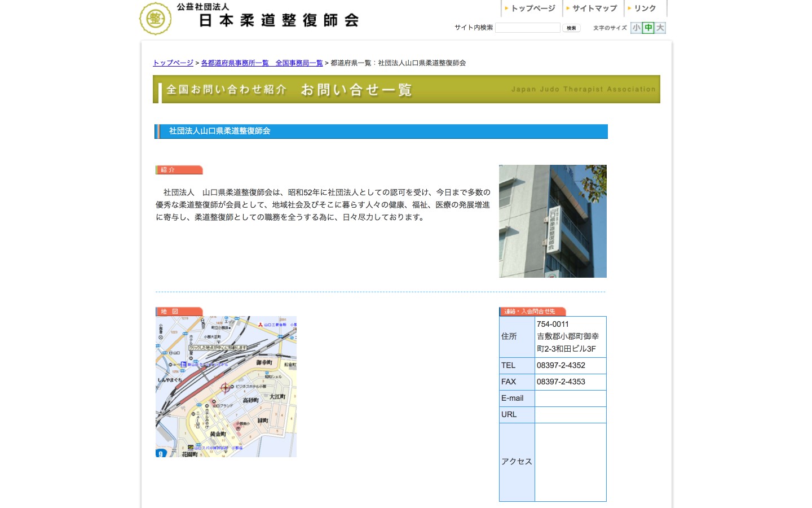Image resolution: width=812 pixels, height=508 pixels.
Task: Click the 日本柔道整復師会 site title
Action: 279,20
